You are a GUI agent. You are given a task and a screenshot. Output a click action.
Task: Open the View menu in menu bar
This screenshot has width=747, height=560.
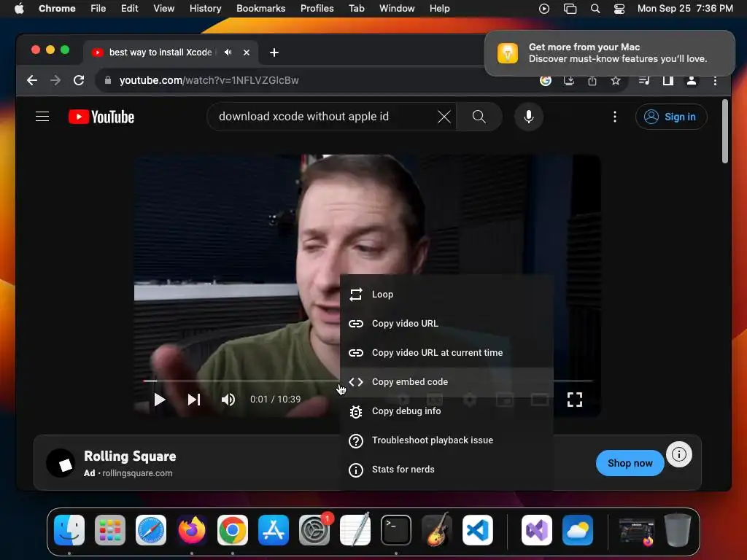164,9
